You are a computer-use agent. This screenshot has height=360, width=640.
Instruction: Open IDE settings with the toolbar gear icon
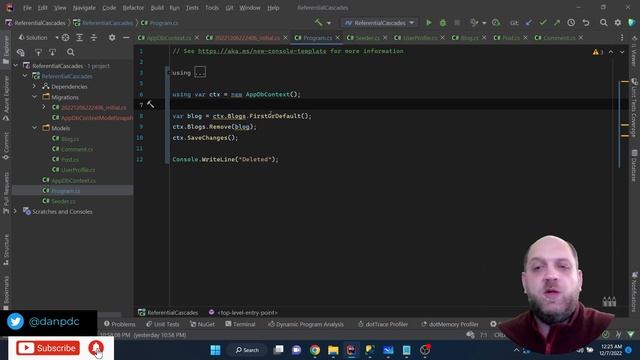[618, 23]
